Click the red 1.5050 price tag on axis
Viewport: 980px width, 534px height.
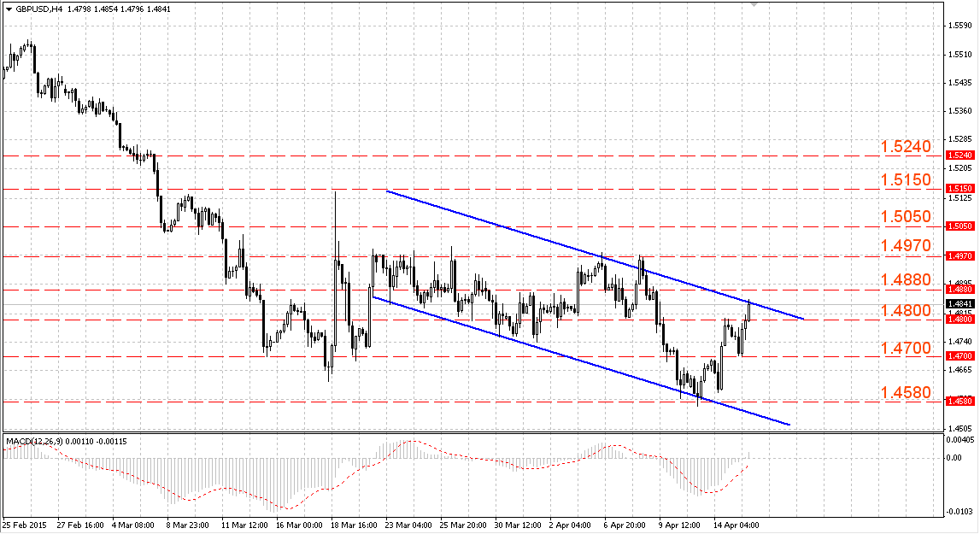[x=960, y=226]
